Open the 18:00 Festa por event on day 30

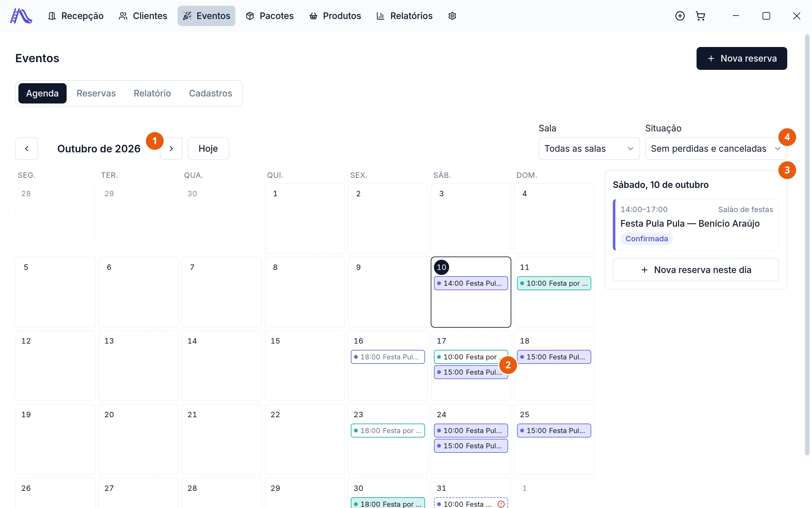point(388,503)
